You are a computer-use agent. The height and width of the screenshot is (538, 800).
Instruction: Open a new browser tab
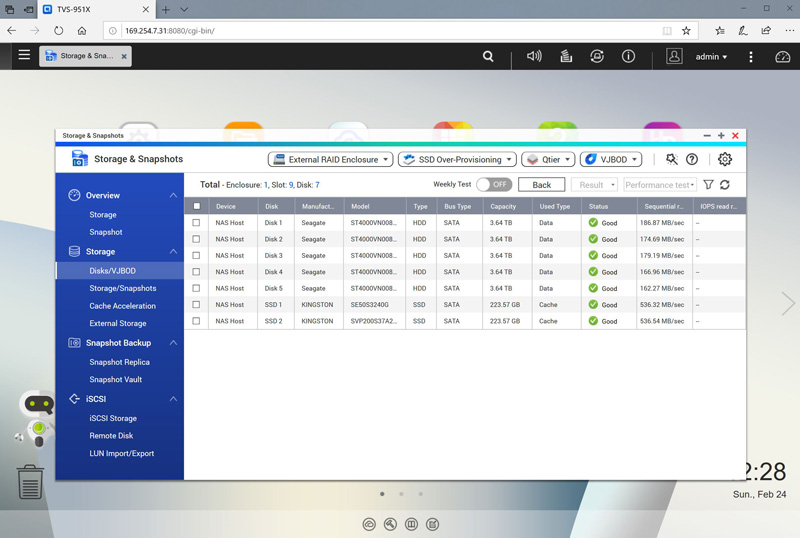tap(165, 9)
